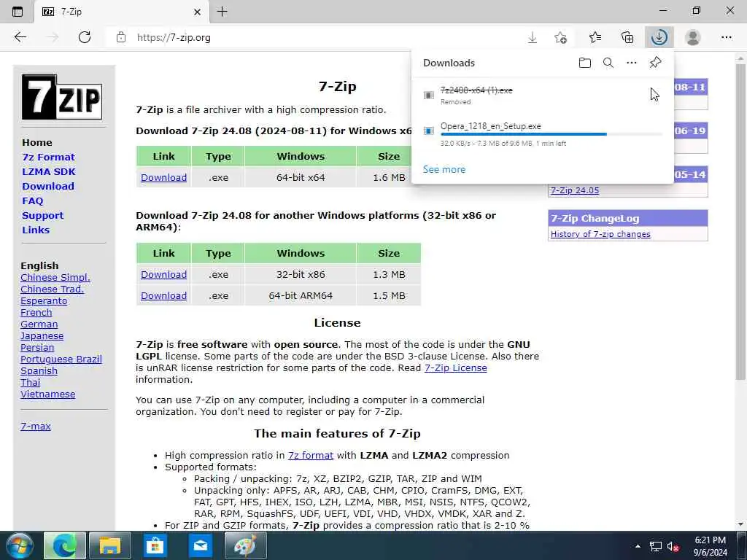The image size is (747, 560).
Task: Open History of 7-zip changes link
Action: click(x=600, y=234)
